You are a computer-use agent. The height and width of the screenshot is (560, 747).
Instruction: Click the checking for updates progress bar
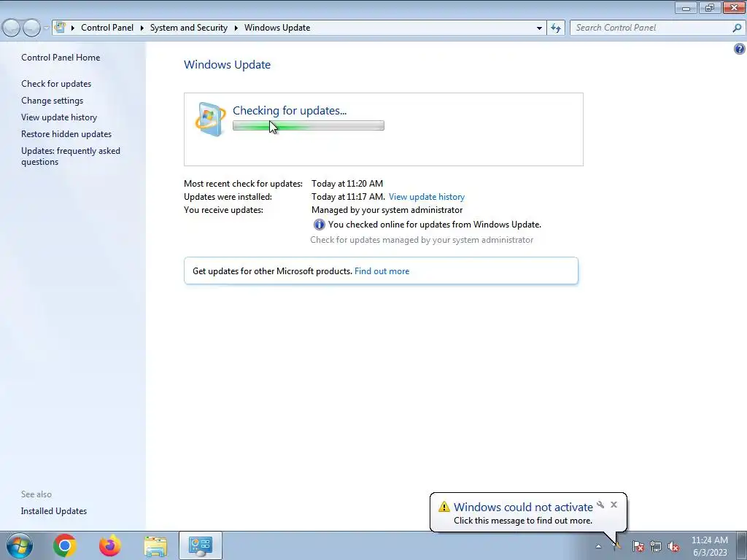click(x=309, y=125)
